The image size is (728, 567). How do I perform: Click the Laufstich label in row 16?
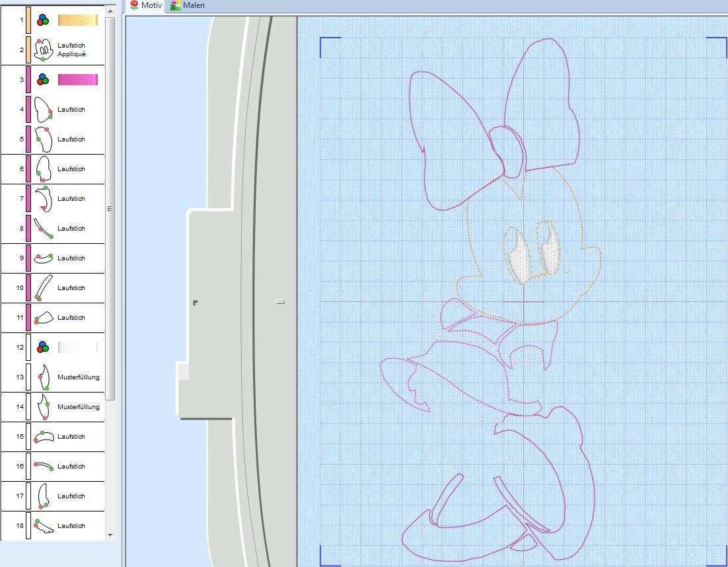pyautogui.click(x=71, y=467)
